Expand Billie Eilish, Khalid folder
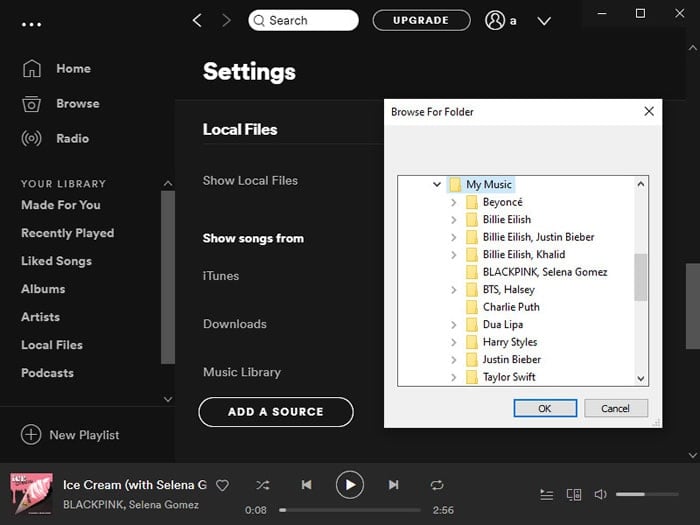 [x=454, y=255]
